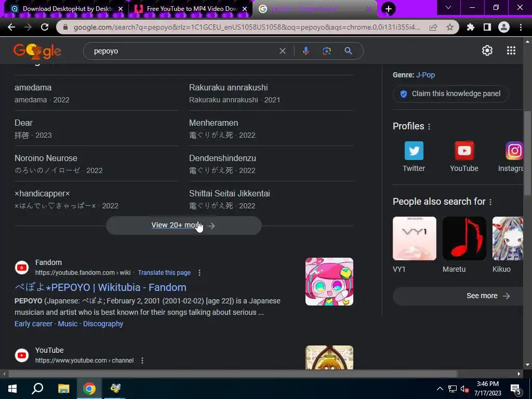
Task: Open PEPOYO Wikitubia Fandom result
Action: click(100, 287)
